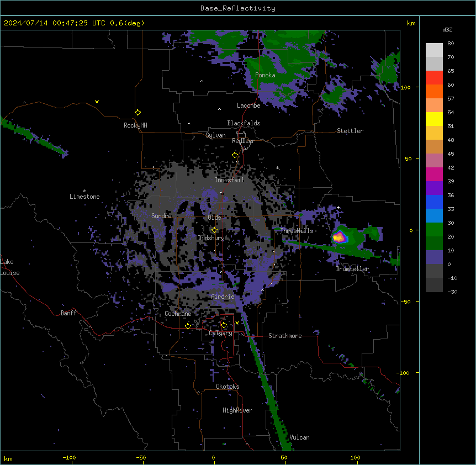This screenshot has width=476, height=465.
Task: Click the Olds city label
Action: (214, 218)
